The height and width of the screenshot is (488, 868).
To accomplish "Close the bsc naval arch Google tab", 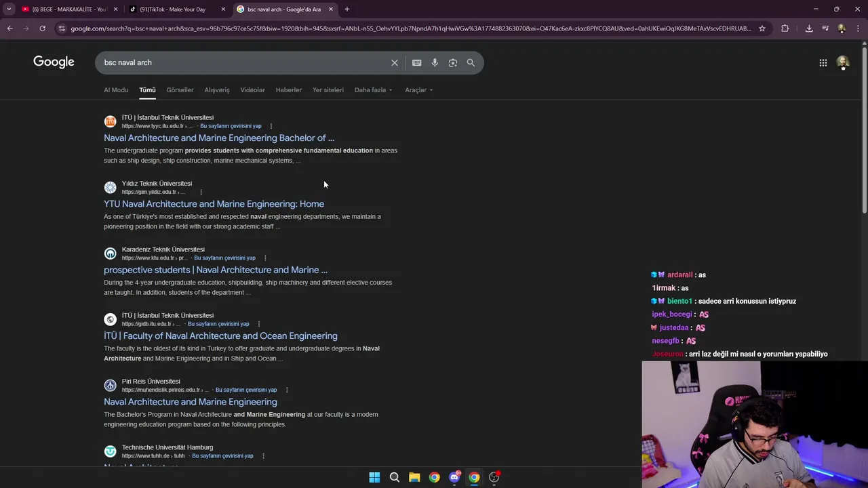I will click(x=331, y=9).
